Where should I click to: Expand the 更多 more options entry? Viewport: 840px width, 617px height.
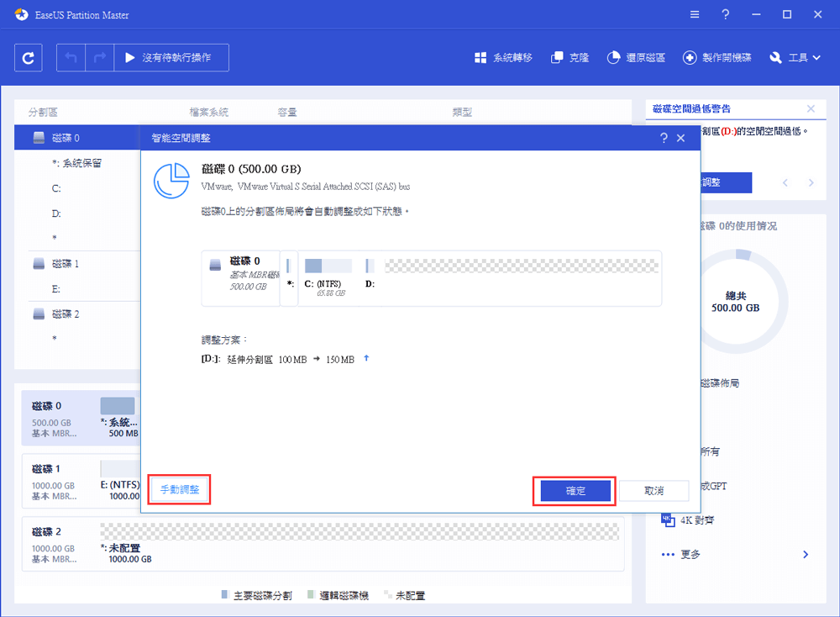tap(681, 554)
